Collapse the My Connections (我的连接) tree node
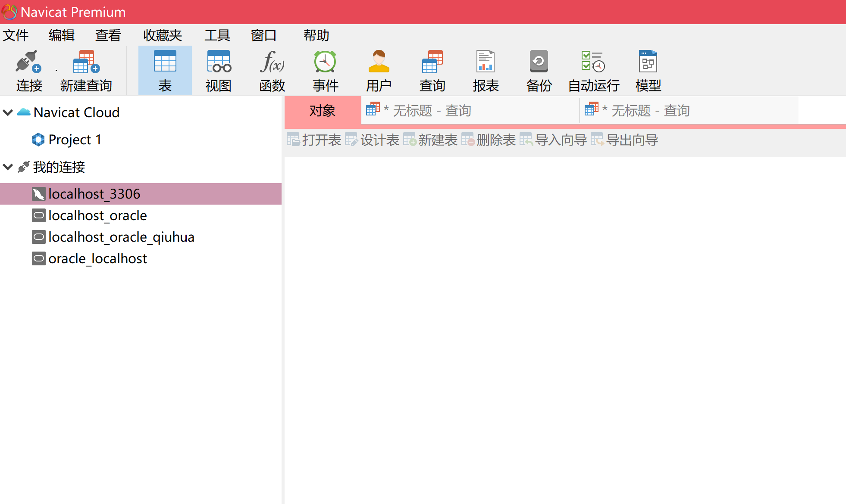The width and height of the screenshot is (846, 504). 8,167
